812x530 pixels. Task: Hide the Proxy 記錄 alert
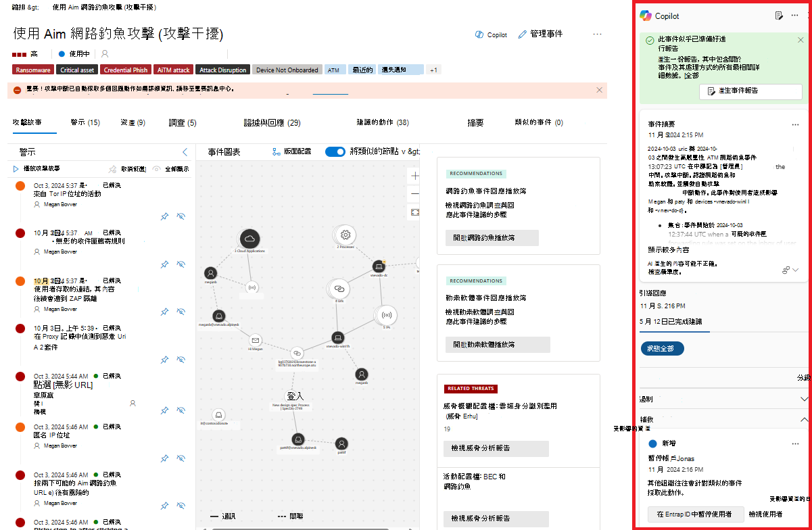click(x=181, y=360)
